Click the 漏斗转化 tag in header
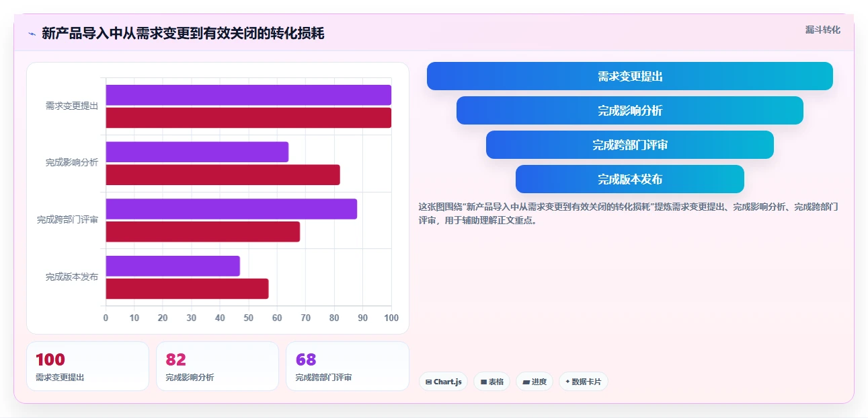868x418 pixels. 823,30
